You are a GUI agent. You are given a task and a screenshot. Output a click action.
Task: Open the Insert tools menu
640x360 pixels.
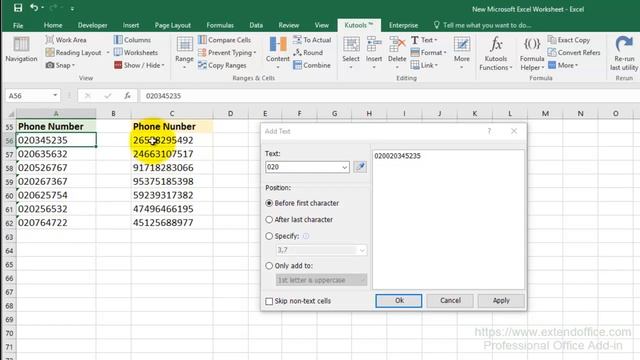point(374,52)
